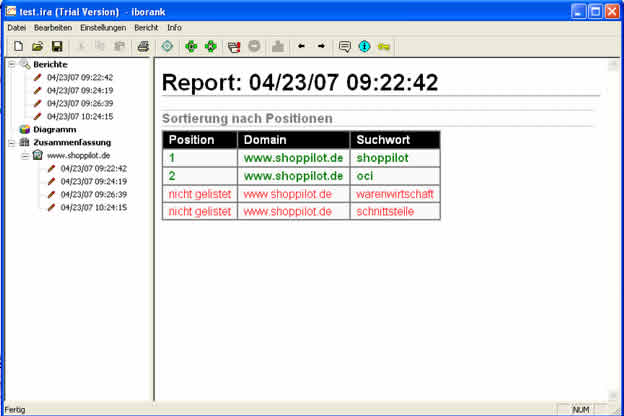Print the report with the printer icon
Viewport: 624px width, 416px height.
point(143,47)
